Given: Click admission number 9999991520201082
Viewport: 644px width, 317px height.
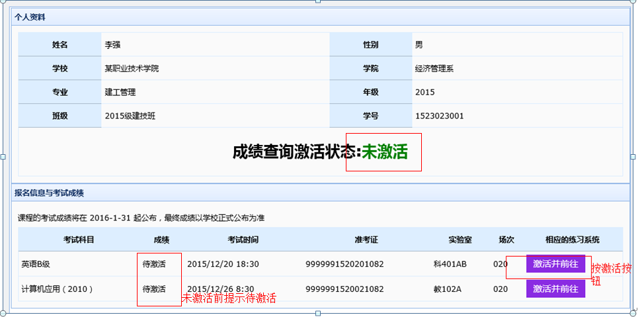Looking at the screenshot, I should pos(344,264).
